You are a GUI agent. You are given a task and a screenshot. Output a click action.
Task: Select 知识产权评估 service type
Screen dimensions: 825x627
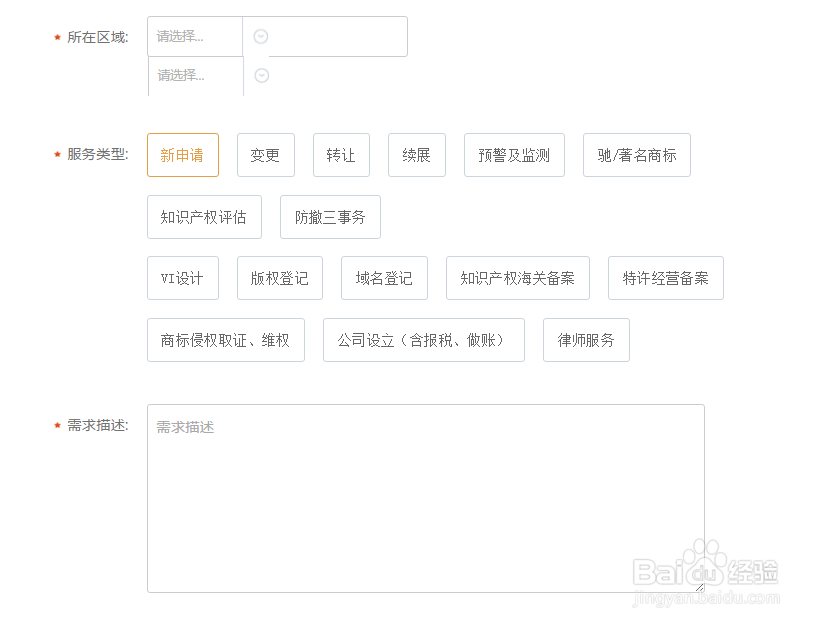(x=204, y=217)
